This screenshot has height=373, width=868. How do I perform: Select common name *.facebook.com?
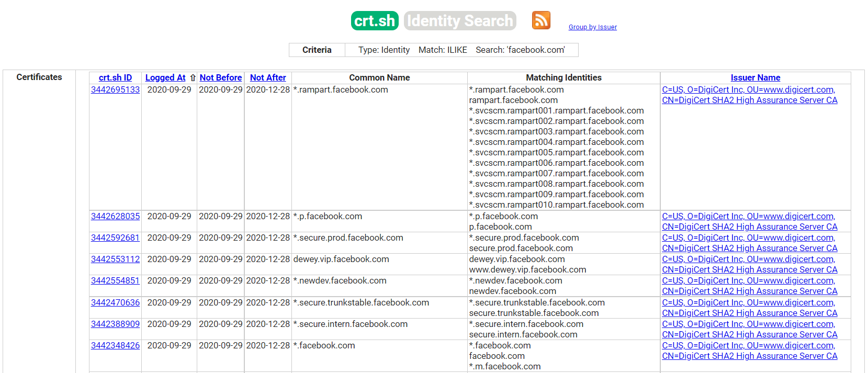click(324, 345)
